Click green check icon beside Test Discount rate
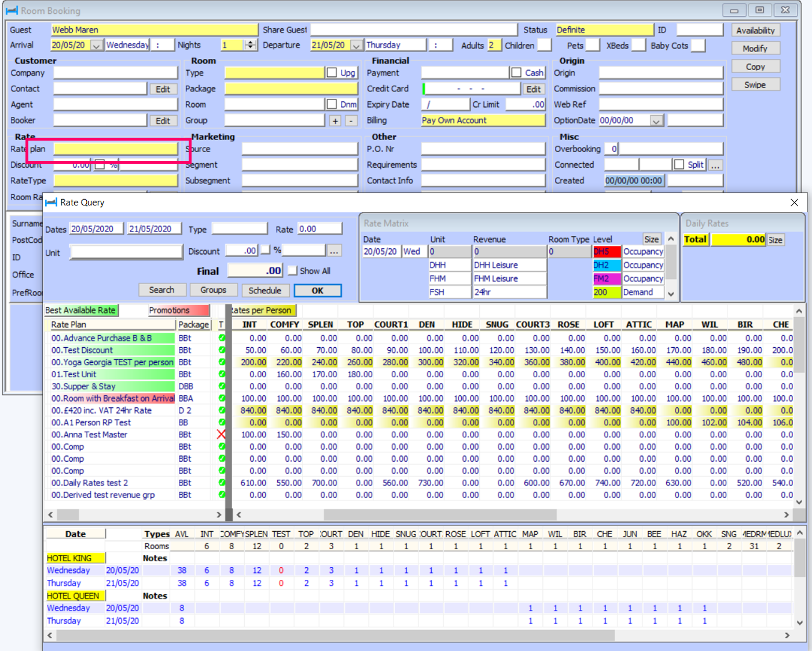Viewport: 812px width, 651px height. [x=222, y=350]
